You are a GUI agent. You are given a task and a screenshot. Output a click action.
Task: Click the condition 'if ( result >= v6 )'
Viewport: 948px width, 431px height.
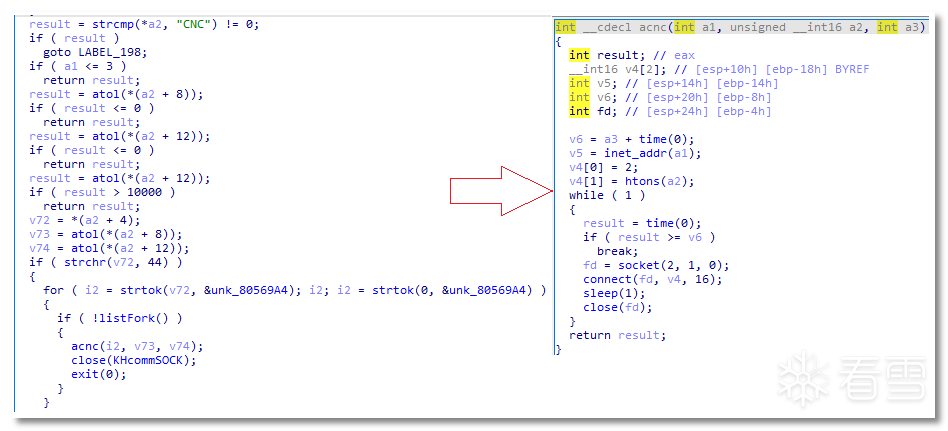point(649,236)
